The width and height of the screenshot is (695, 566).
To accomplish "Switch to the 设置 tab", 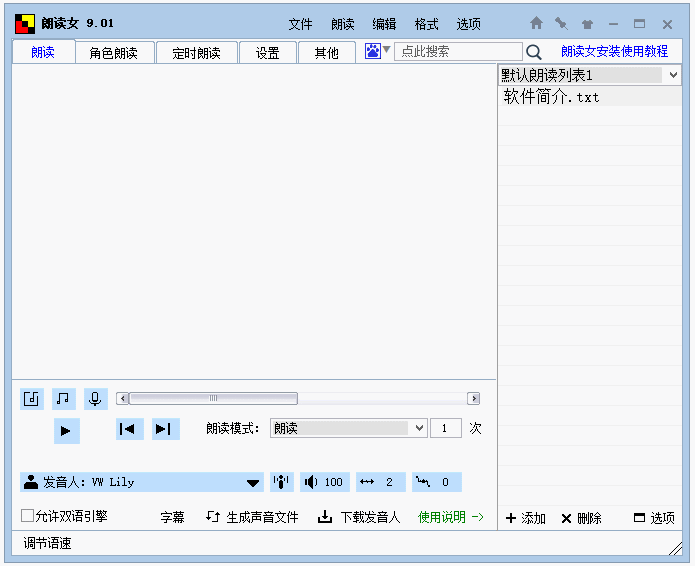I will point(268,53).
